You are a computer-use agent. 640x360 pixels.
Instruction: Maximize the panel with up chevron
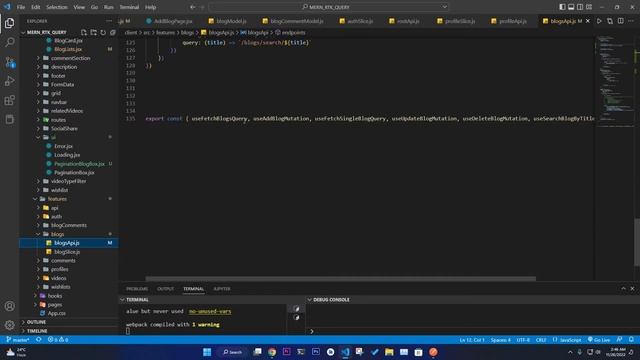pos(623,289)
